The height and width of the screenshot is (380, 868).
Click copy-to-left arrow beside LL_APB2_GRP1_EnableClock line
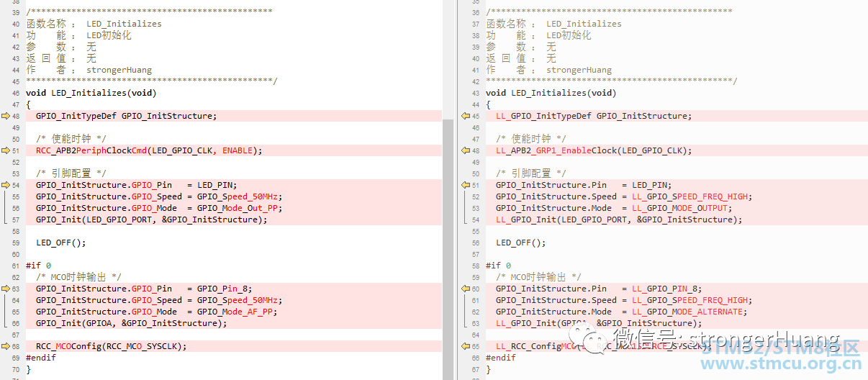466,150
